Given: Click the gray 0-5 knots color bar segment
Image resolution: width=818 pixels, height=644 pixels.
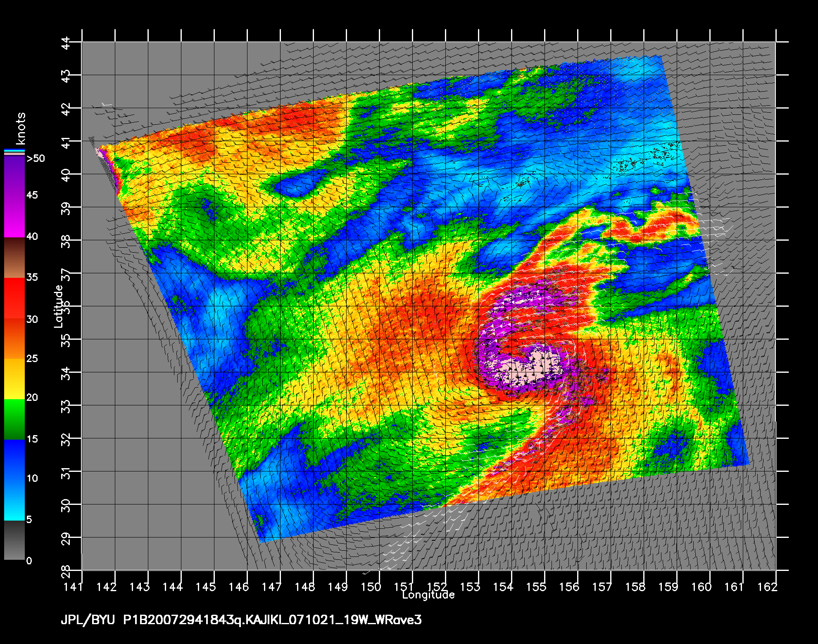Looking at the screenshot, I should click(x=14, y=540).
